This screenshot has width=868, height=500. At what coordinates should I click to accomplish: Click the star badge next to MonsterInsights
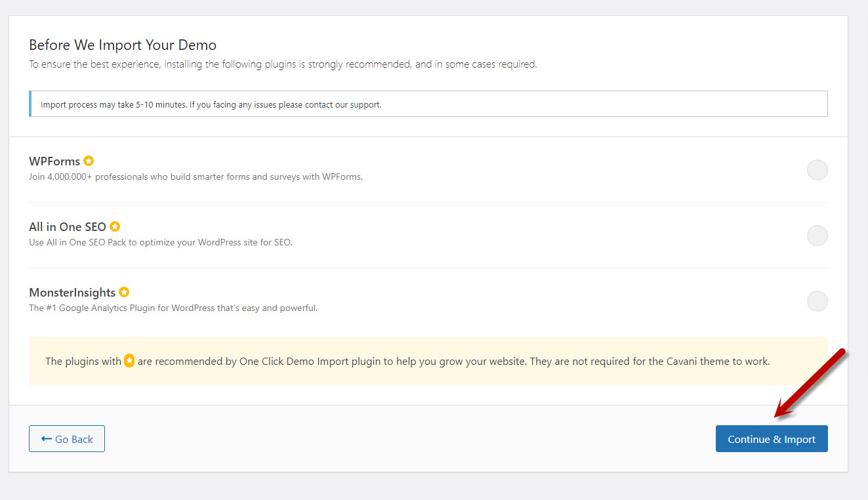click(124, 292)
